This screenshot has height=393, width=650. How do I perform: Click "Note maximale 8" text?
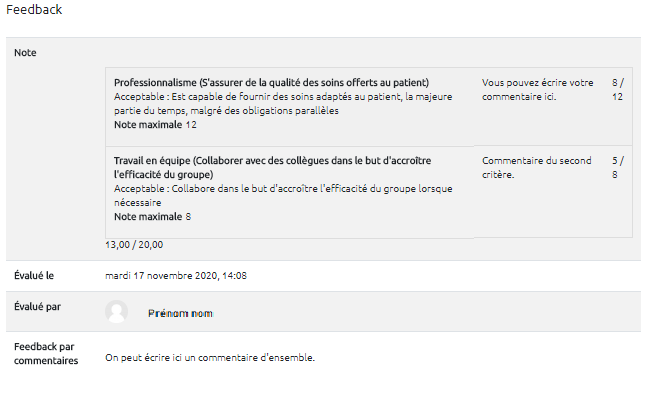tap(153, 217)
